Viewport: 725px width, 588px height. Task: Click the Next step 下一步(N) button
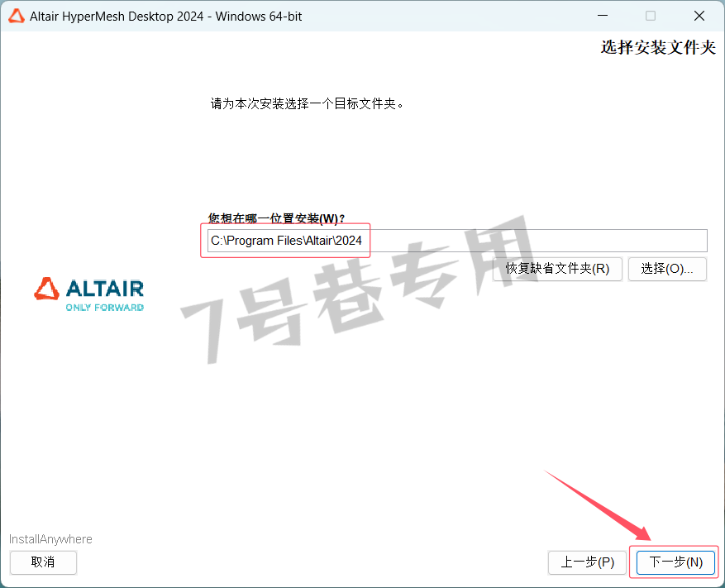(675, 562)
